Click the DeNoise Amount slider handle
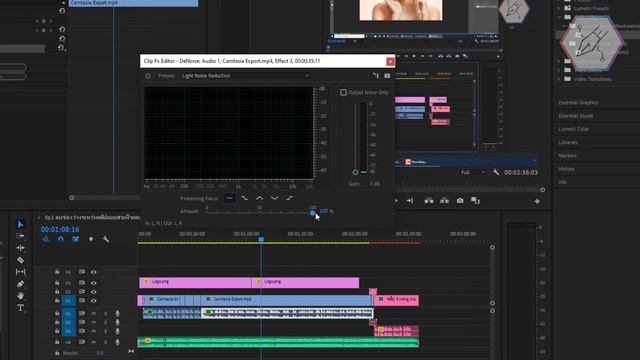This screenshot has height=360, width=640. pyautogui.click(x=313, y=213)
